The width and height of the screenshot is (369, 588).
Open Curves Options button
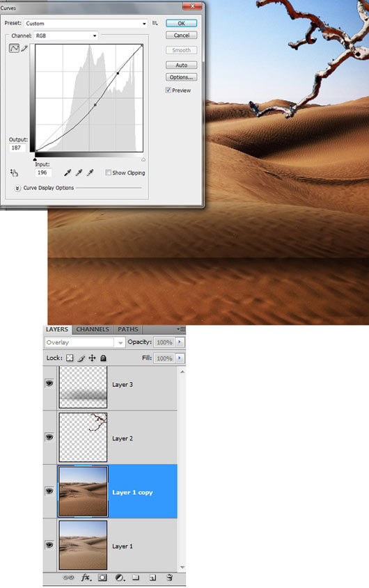[181, 77]
